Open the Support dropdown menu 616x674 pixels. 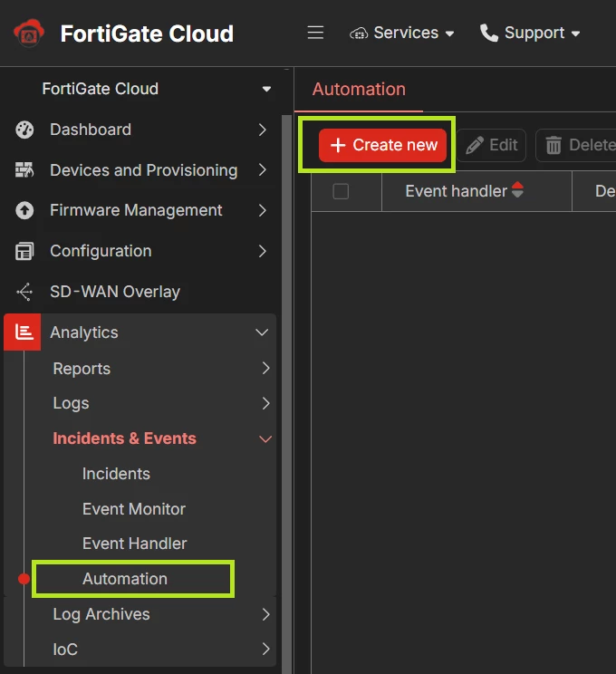pyautogui.click(x=530, y=34)
